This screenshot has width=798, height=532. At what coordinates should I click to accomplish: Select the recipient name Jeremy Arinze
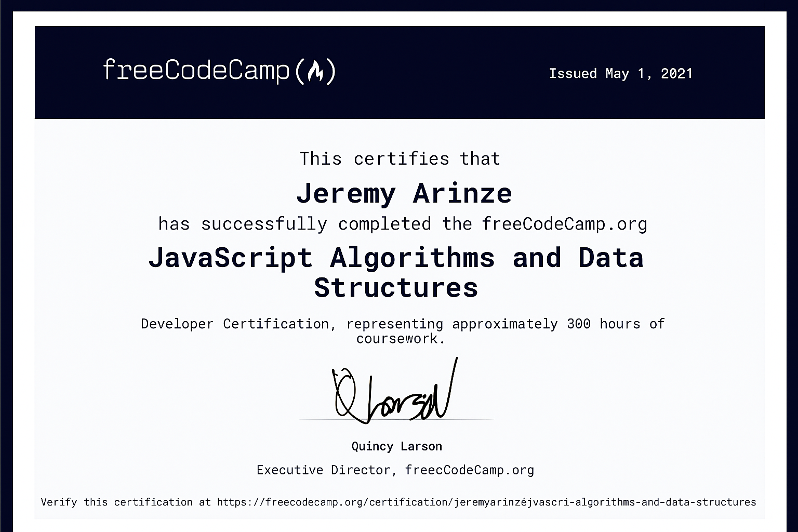coord(404,193)
